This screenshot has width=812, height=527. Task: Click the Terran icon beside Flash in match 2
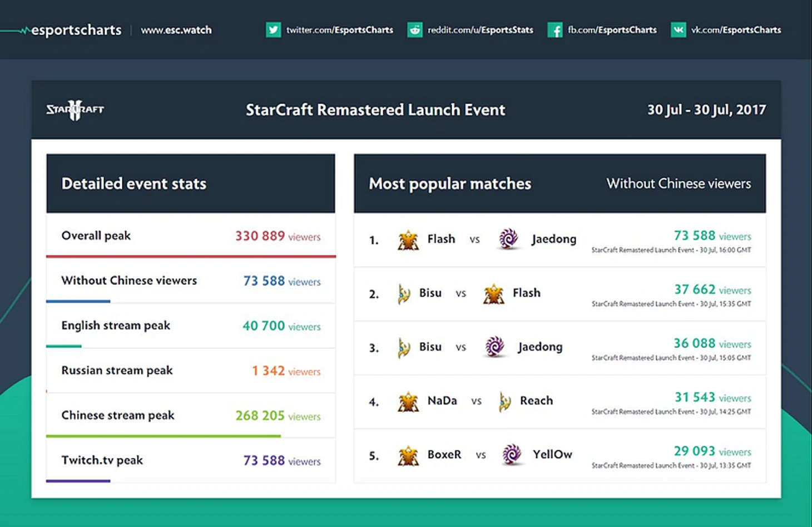click(493, 294)
